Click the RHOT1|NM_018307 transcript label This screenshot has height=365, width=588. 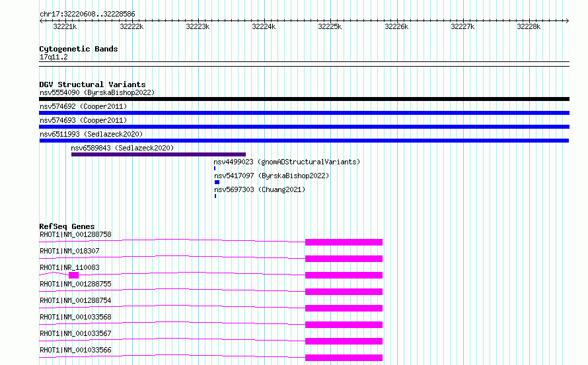coord(69,251)
